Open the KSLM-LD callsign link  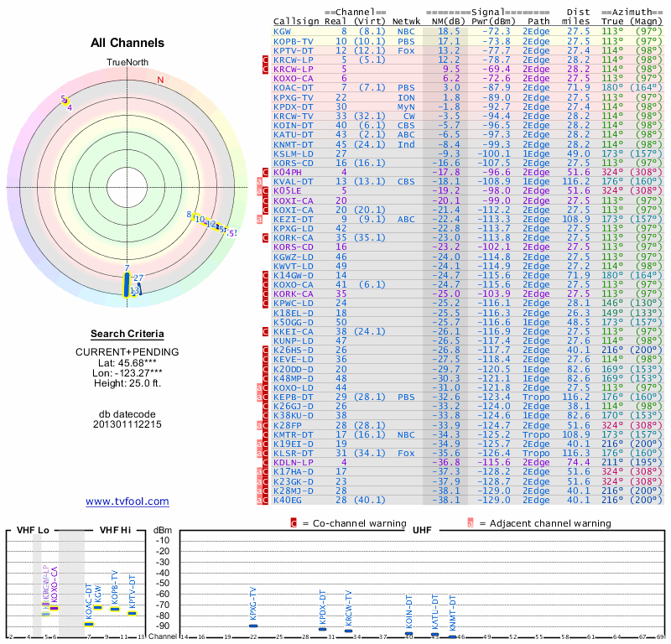click(x=293, y=153)
